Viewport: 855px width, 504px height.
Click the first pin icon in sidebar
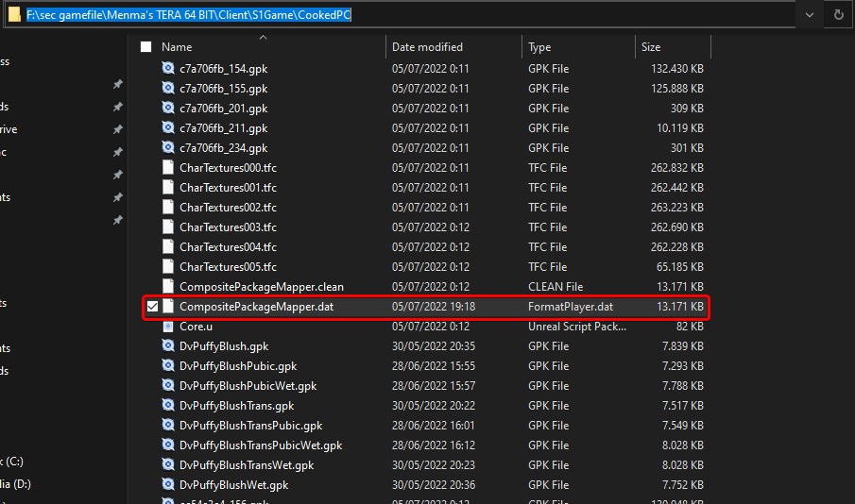coord(117,84)
